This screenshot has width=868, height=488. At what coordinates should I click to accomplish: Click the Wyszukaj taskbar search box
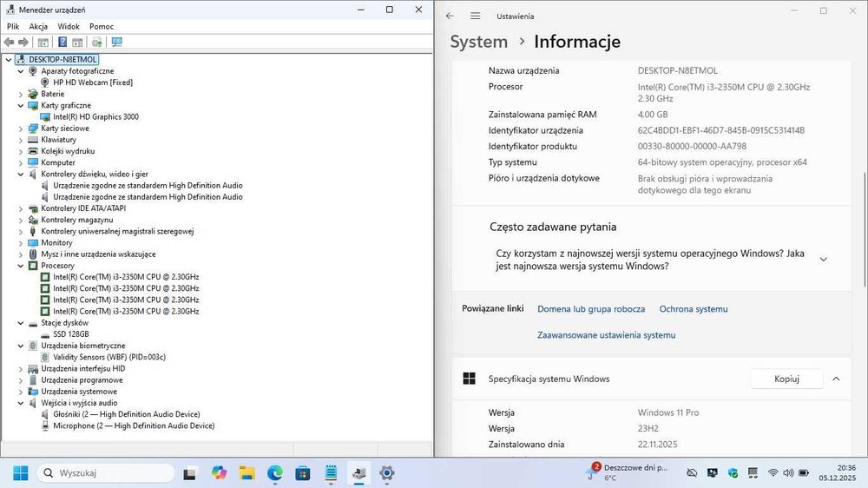click(106, 473)
